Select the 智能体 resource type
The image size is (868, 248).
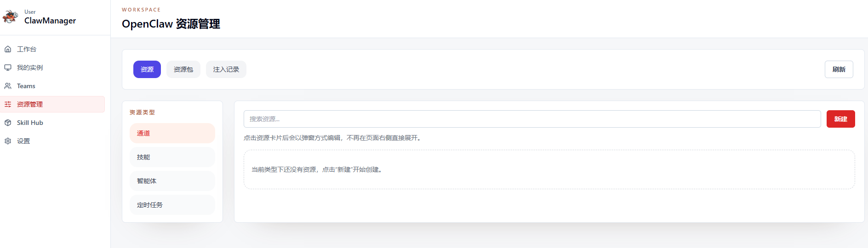coord(172,181)
